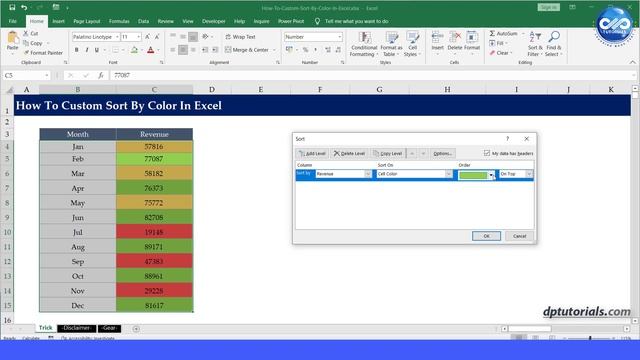Click the Copy command
This screenshot has width=640, height=360.
(33, 43)
